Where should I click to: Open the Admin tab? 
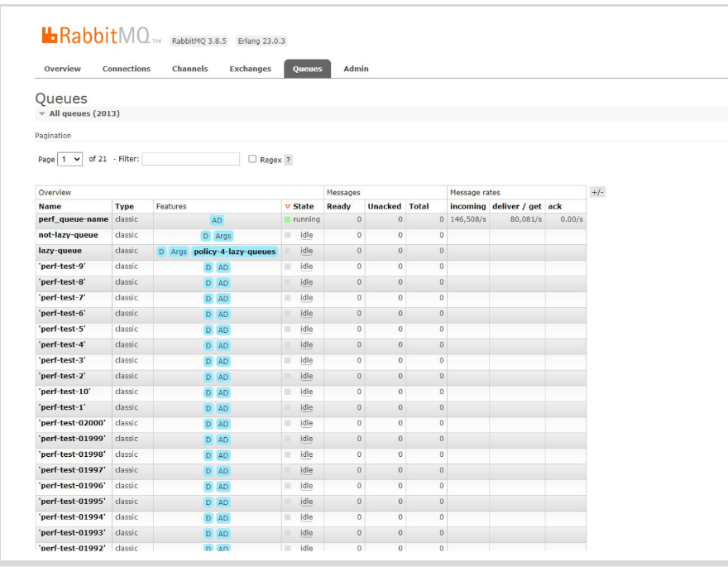(x=356, y=69)
